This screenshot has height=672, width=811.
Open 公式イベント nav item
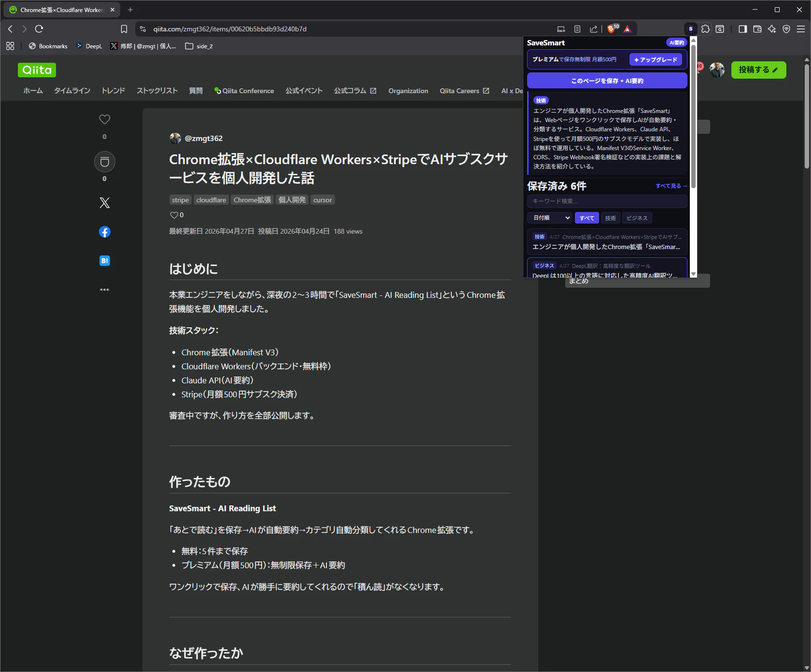point(304,91)
